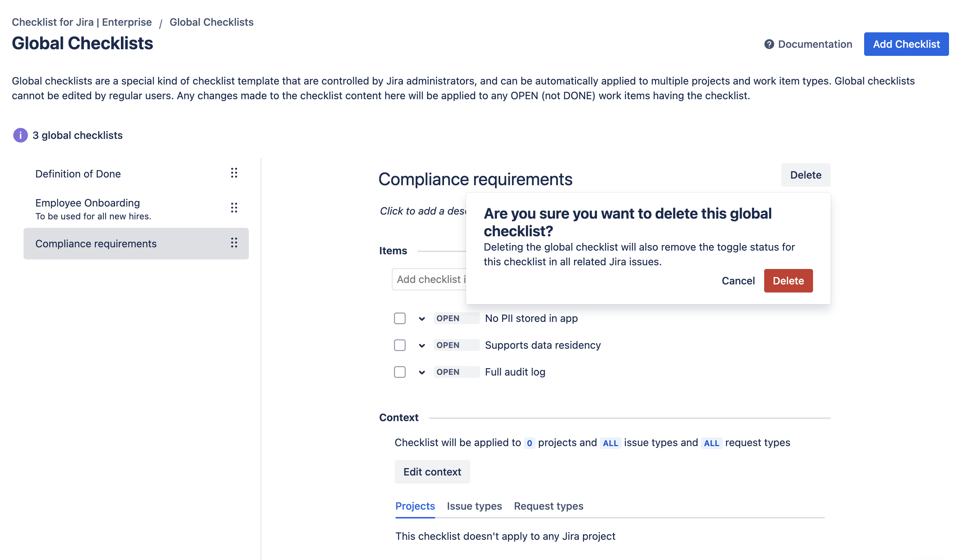
Task: Click the Add Checklist button
Action: [906, 44]
